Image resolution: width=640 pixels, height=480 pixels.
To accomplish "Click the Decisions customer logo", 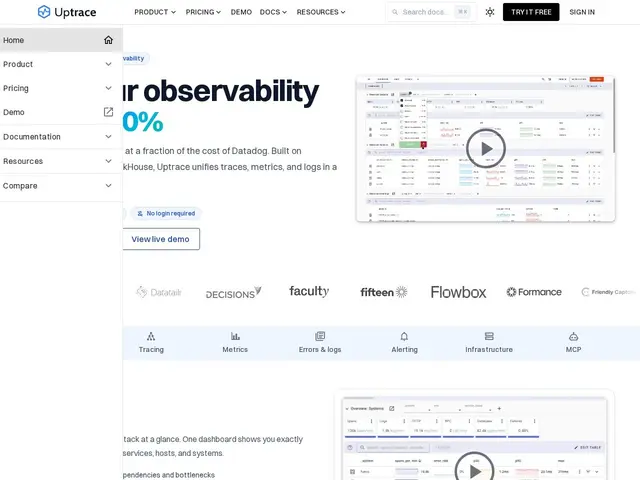I will click(233, 293).
